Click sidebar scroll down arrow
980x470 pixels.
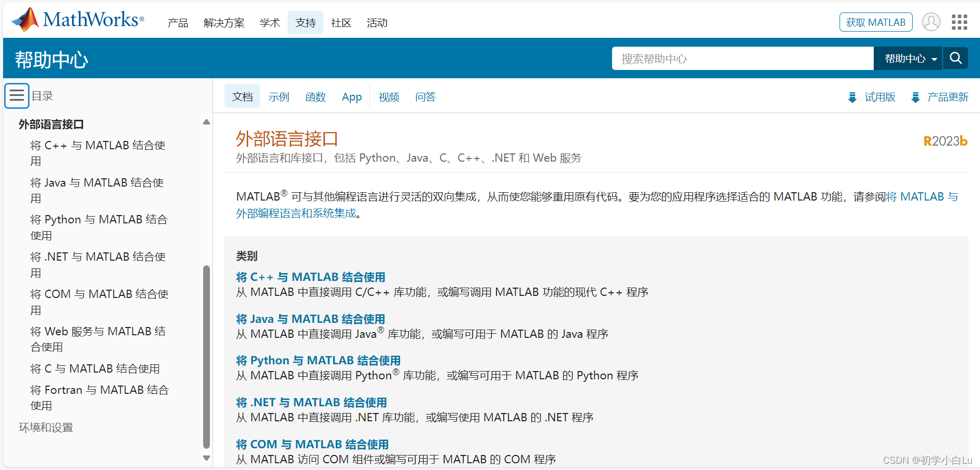[206, 458]
